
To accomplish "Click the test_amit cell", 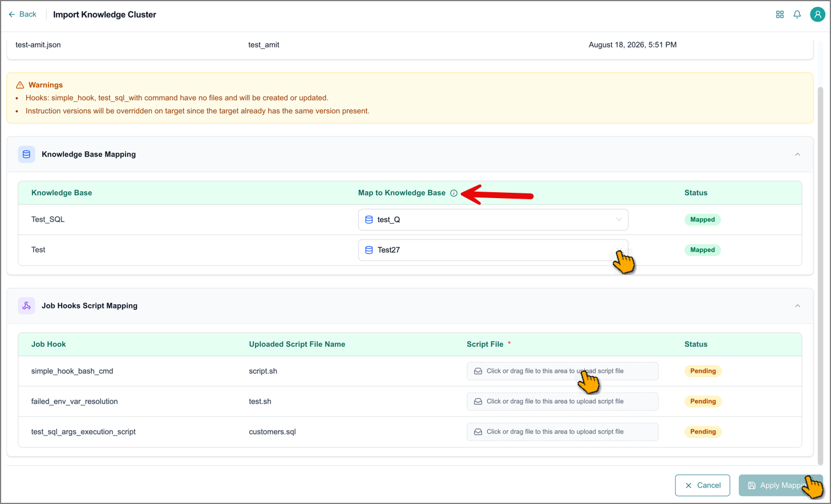I will click(x=264, y=45).
